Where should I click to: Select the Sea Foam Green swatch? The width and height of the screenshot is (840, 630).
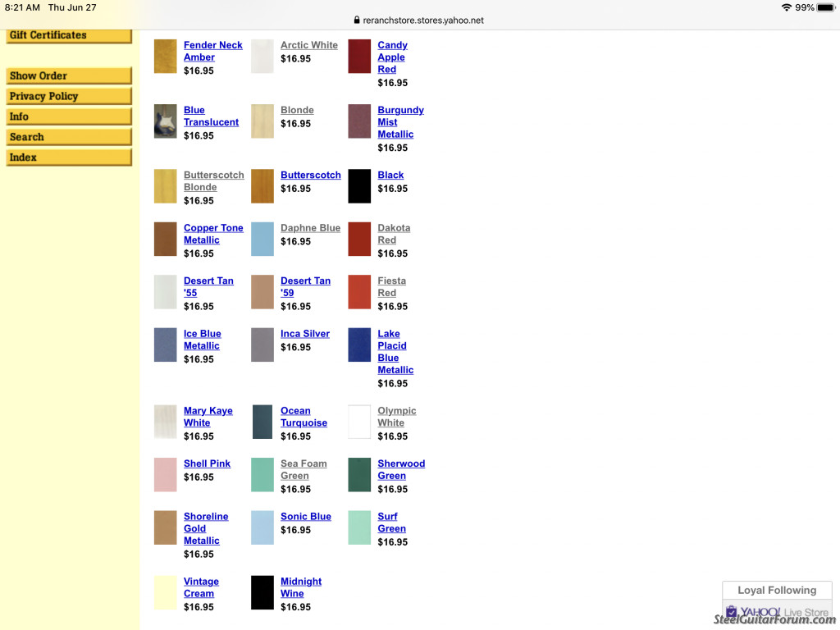tap(262, 475)
